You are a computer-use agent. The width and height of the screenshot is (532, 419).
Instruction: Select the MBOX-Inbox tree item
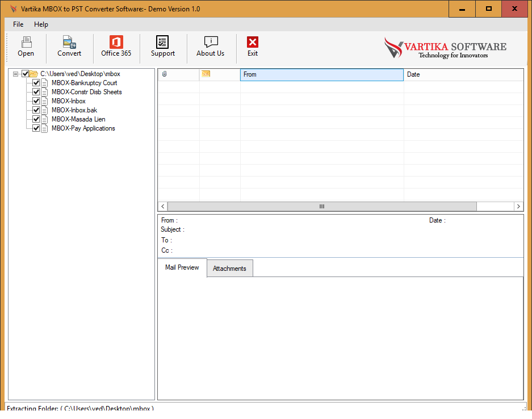(x=69, y=101)
